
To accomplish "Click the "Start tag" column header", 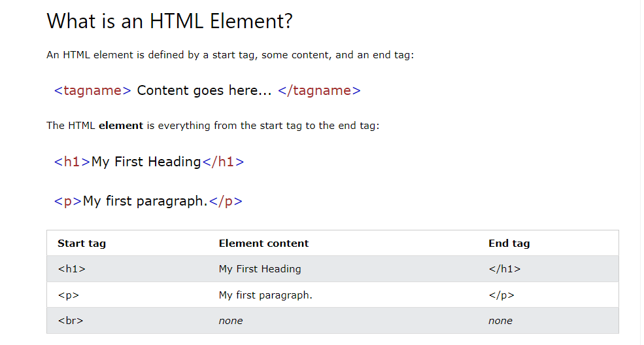I will [82, 244].
